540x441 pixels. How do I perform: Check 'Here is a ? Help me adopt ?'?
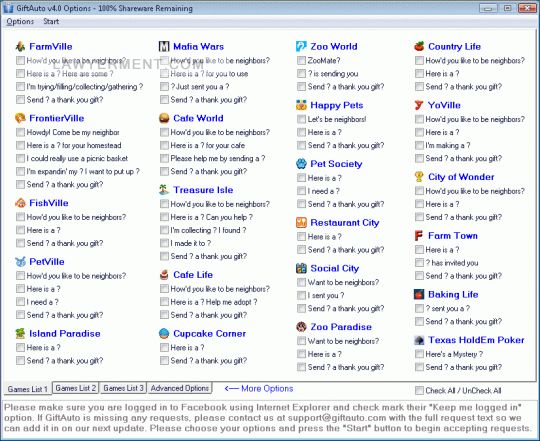pyautogui.click(x=164, y=302)
